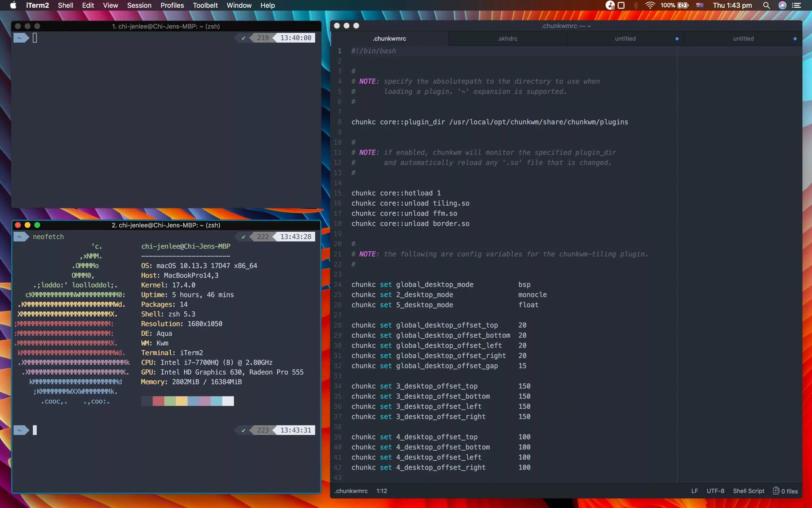Open the UTF-8 encoding selector
This screenshot has width=812, height=508.
pyautogui.click(x=715, y=491)
